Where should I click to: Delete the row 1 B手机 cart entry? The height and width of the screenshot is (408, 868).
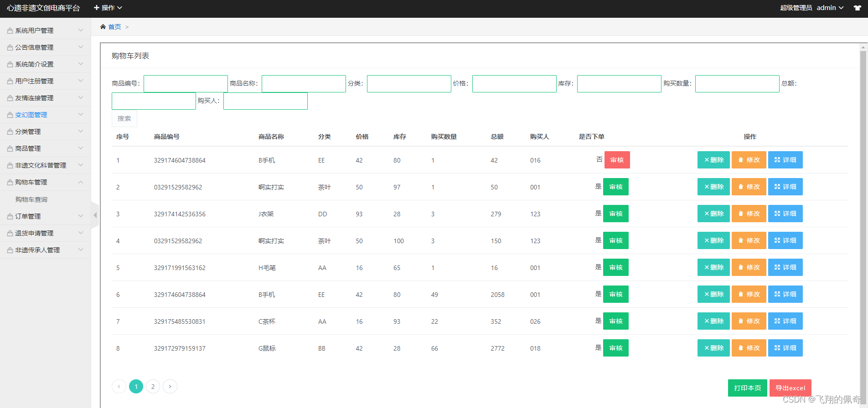tap(713, 160)
